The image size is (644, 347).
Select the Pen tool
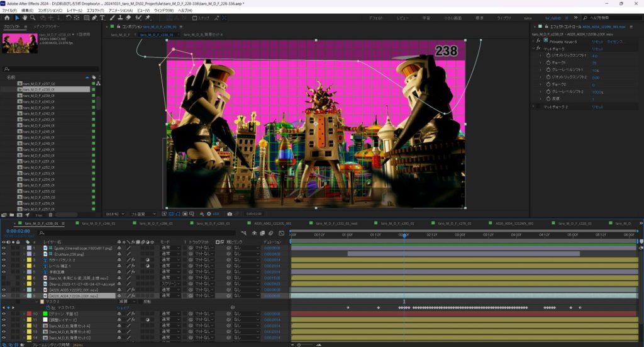[94, 18]
